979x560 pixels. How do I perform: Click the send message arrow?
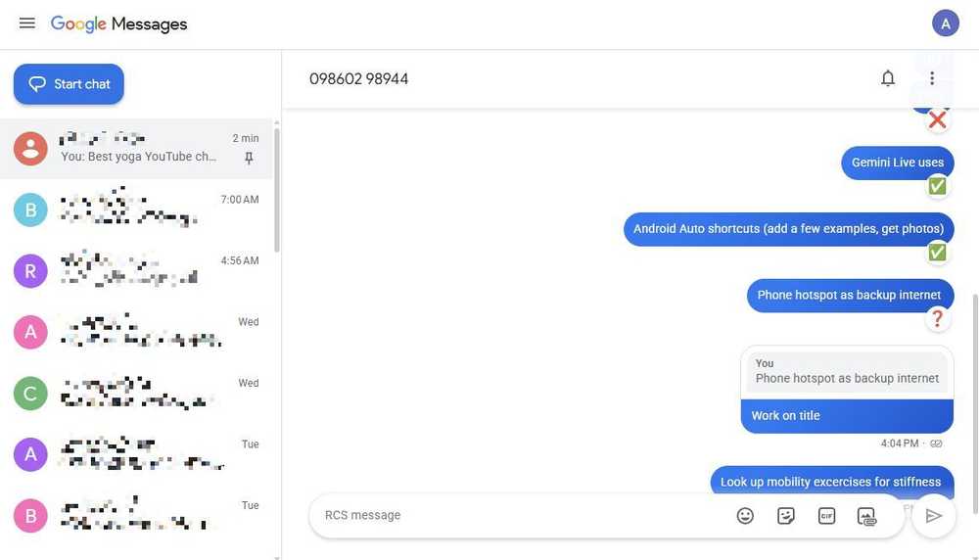pyautogui.click(x=933, y=516)
